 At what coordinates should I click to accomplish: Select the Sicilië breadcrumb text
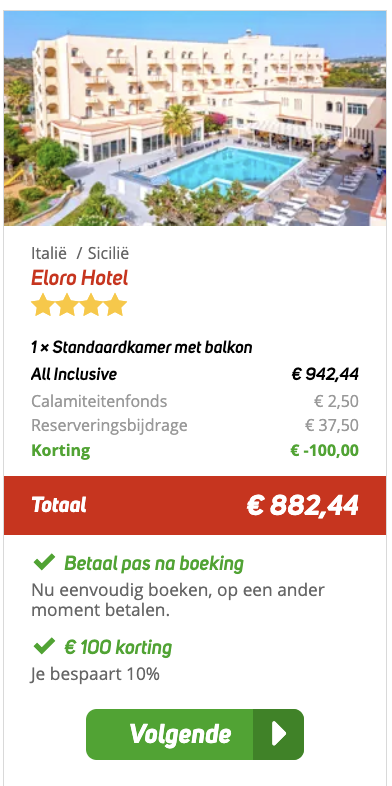coord(108,254)
